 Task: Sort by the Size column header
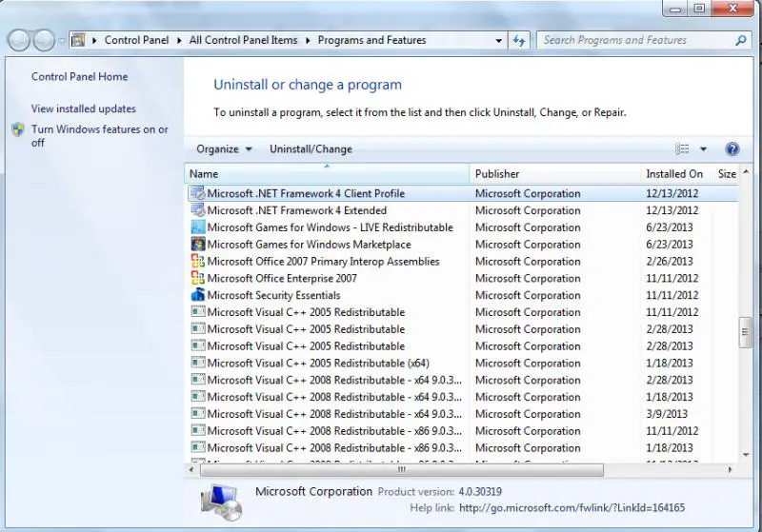click(727, 174)
